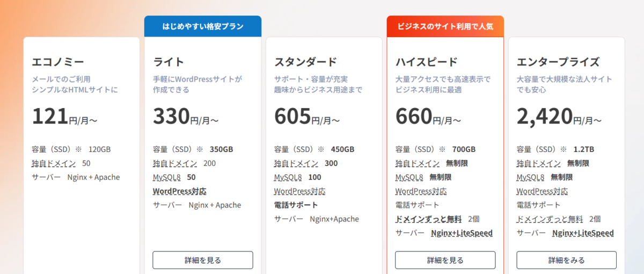Click 詳細をみる button in エンタープライズ plan
Screen dimensions: 644x274
(x=567, y=260)
